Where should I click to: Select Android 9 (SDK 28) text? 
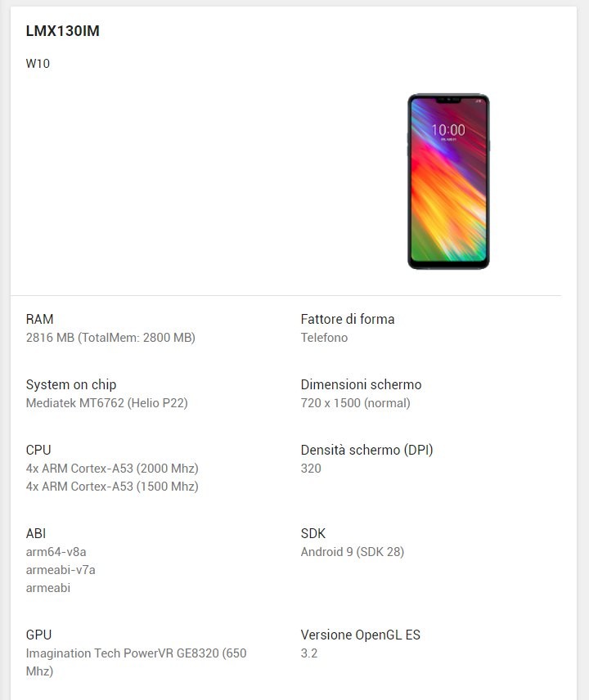(353, 552)
